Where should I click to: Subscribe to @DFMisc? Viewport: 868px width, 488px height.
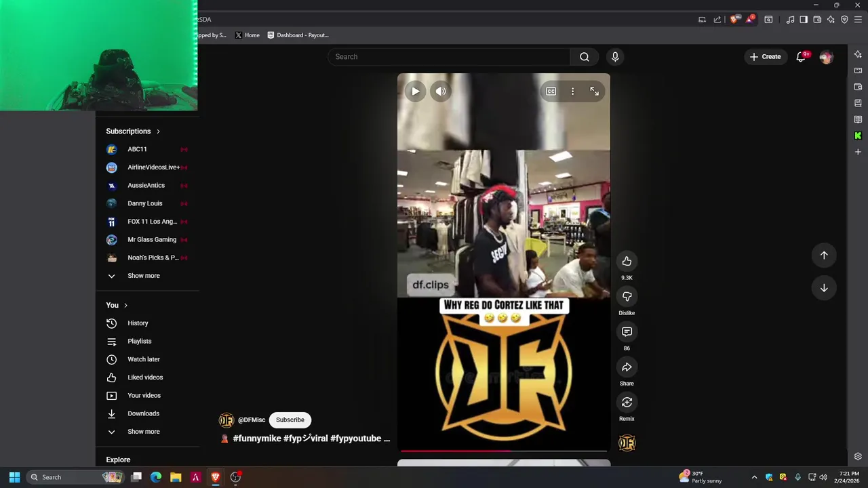[290, 420]
